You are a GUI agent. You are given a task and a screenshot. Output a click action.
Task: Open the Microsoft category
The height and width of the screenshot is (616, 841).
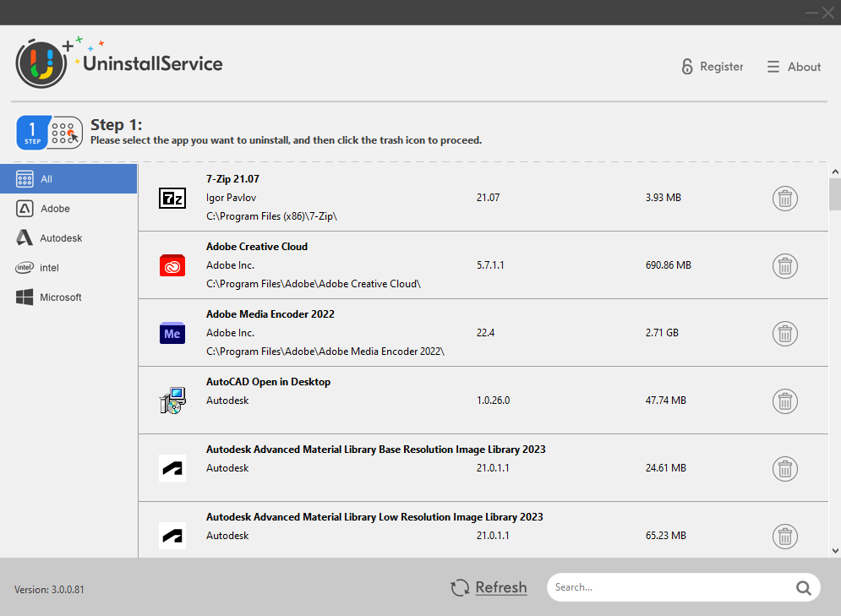pyautogui.click(x=68, y=297)
